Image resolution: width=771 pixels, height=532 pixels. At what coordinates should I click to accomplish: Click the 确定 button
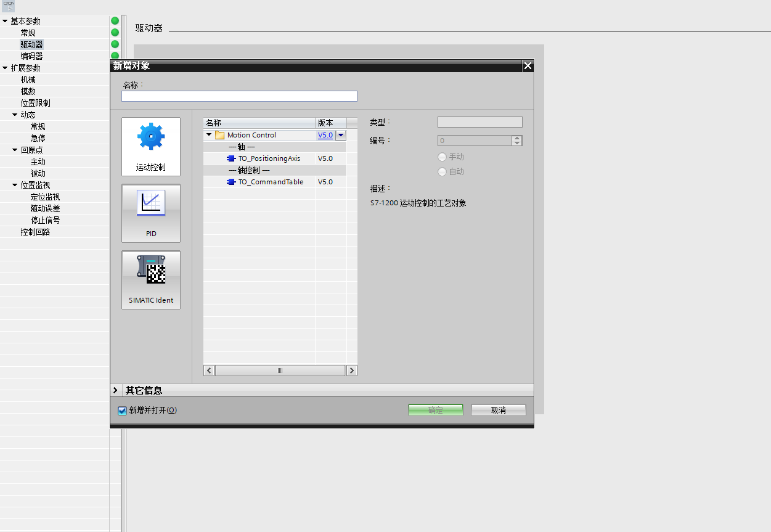coord(435,410)
